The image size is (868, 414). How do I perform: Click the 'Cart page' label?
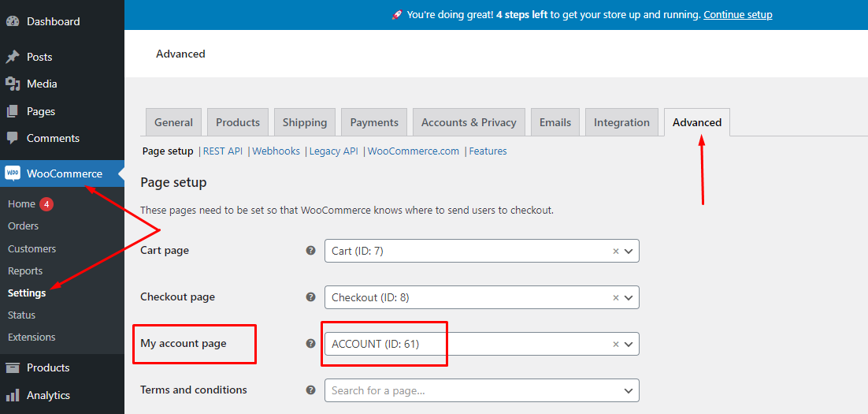pos(165,251)
